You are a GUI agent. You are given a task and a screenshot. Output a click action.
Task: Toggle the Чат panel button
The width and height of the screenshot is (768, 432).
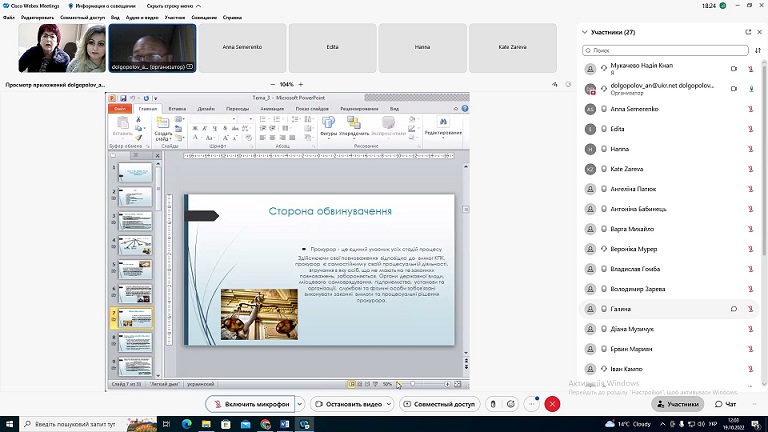[x=726, y=404]
